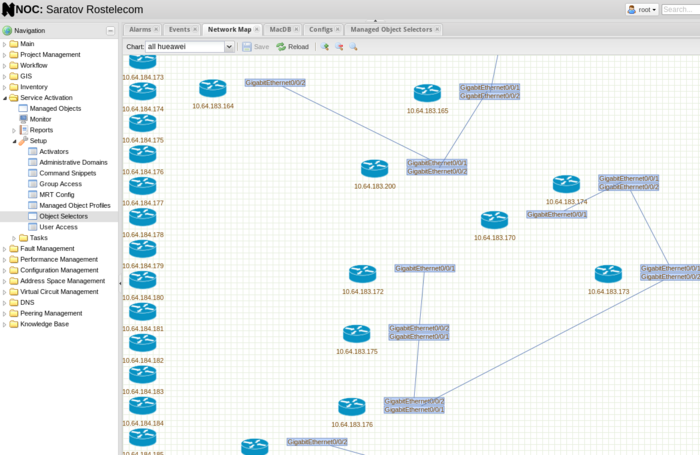This screenshot has width=700, height=455.
Task: Select router icon 10.64.183.174
Action: coord(566,184)
